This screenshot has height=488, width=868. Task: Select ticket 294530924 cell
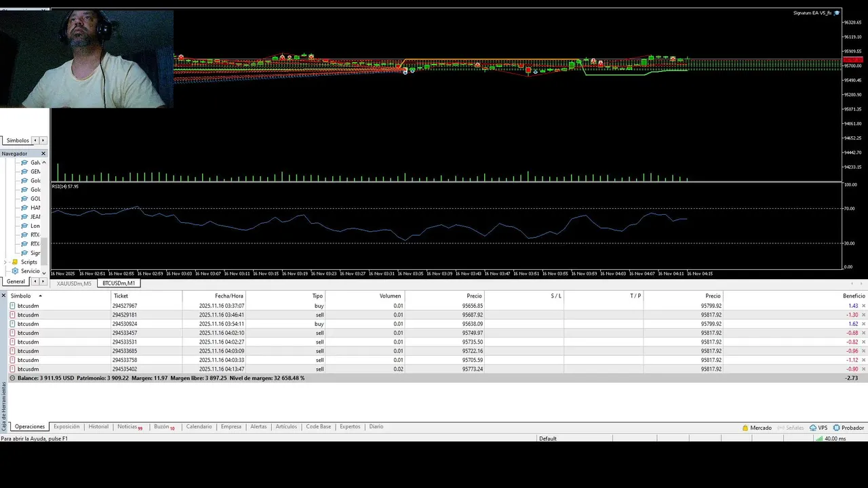(x=146, y=324)
